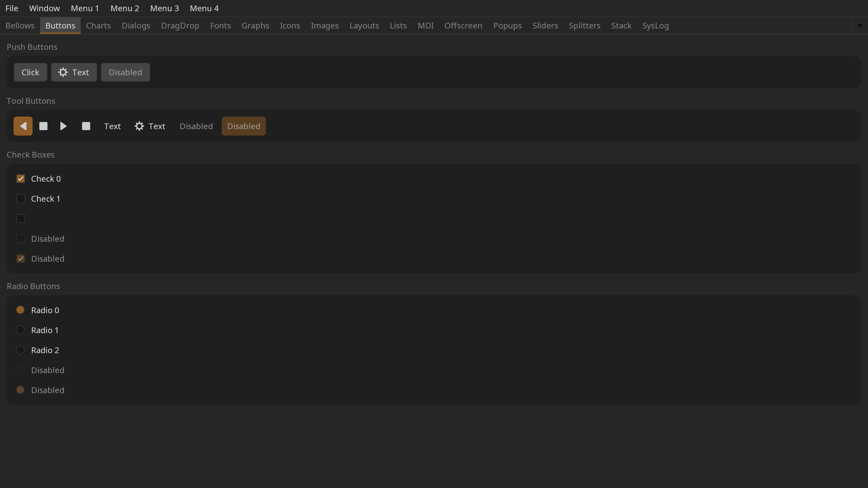The height and width of the screenshot is (488, 868).
Task: Click the unchecked Disabled checkbox
Action: pyautogui.click(x=21, y=239)
